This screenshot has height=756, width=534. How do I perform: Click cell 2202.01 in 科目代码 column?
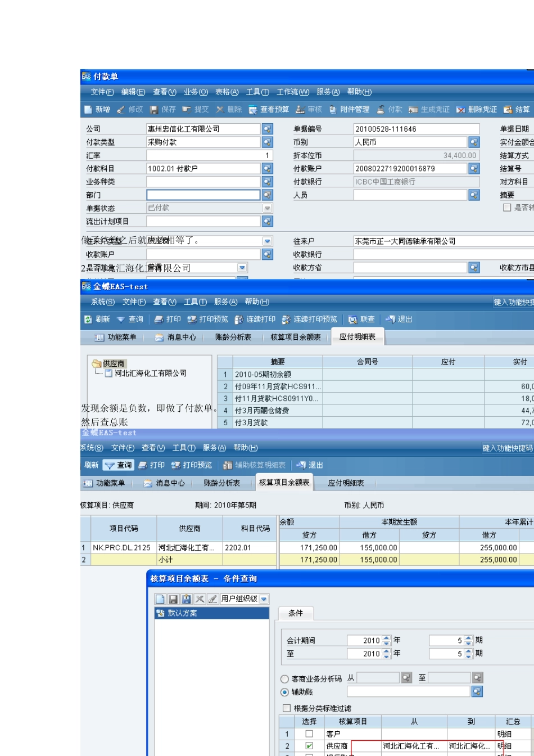pyautogui.click(x=249, y=547)
